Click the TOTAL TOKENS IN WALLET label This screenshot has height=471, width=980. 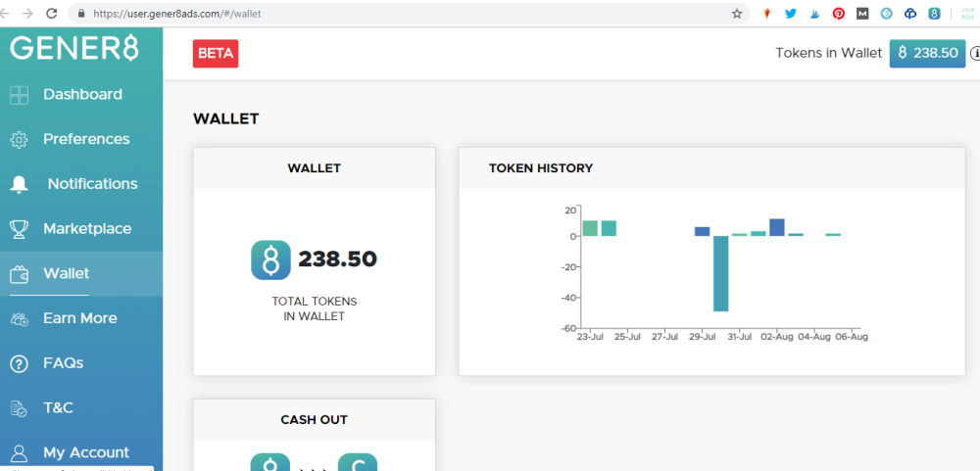point(315,309)
